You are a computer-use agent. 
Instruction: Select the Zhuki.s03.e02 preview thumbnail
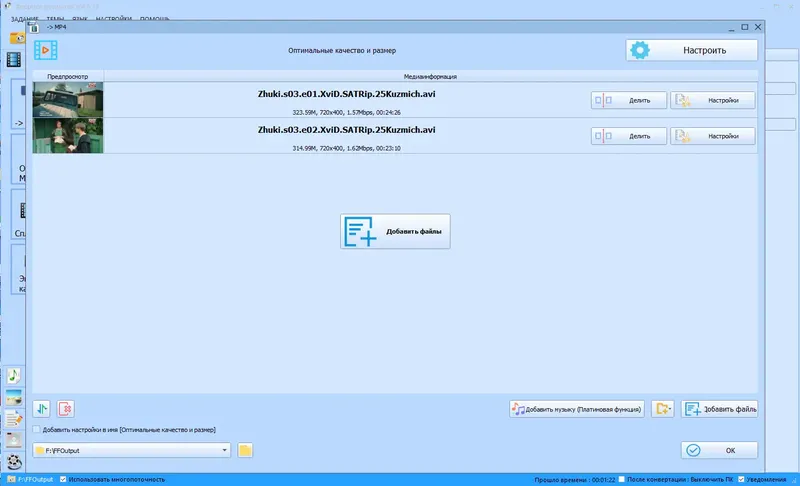pos(68,136)
